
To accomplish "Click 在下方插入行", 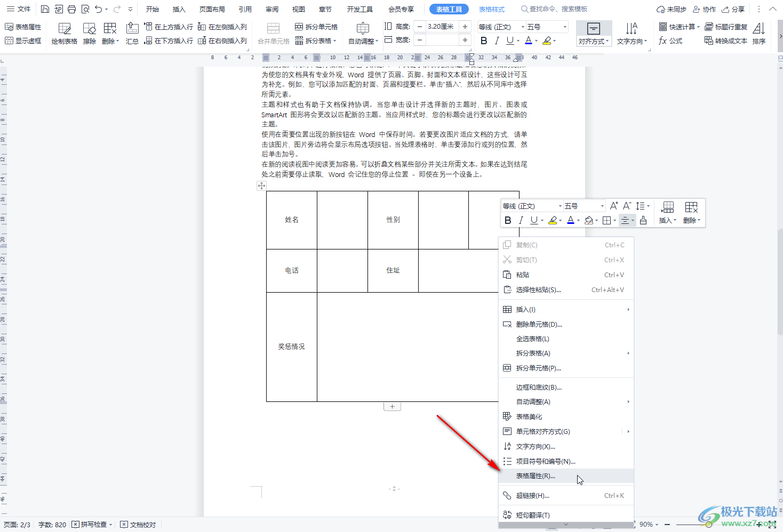I will tap(169, 41).
